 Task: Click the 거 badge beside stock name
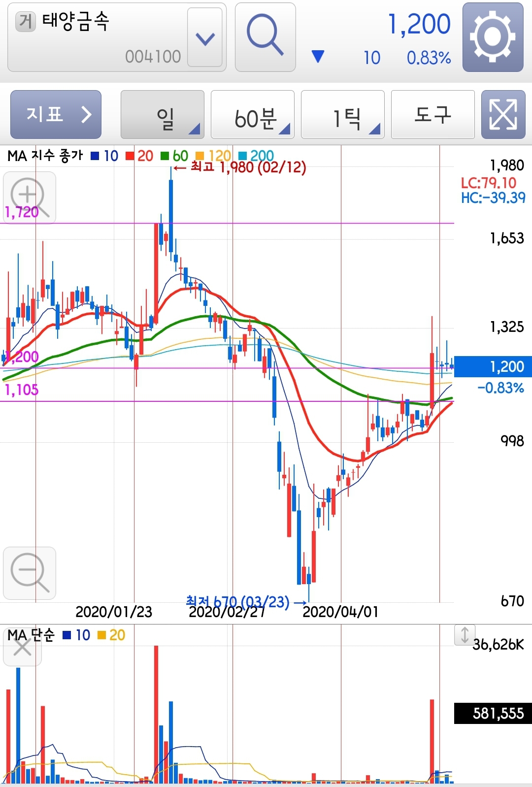pos(26,22)
